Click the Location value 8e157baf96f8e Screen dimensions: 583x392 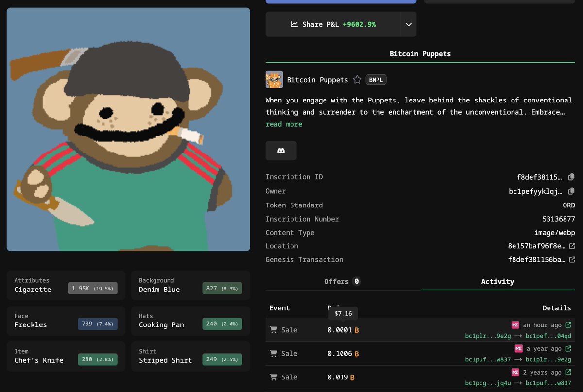coord(536,246)
